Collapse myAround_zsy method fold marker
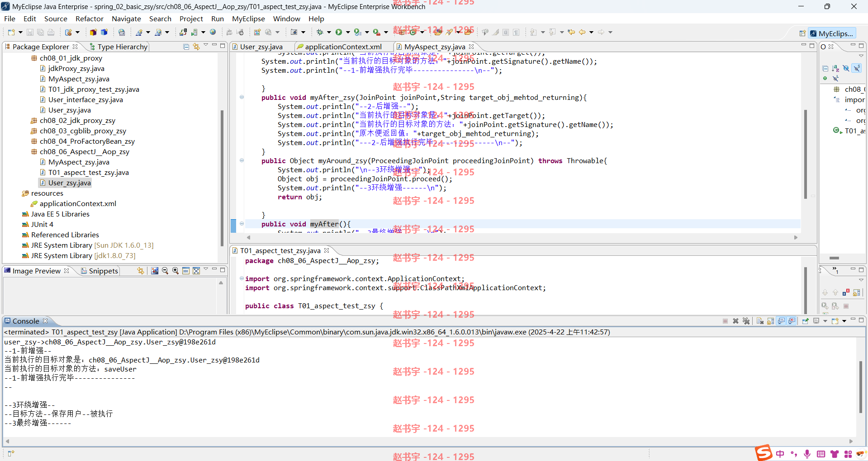 [242, 160]
